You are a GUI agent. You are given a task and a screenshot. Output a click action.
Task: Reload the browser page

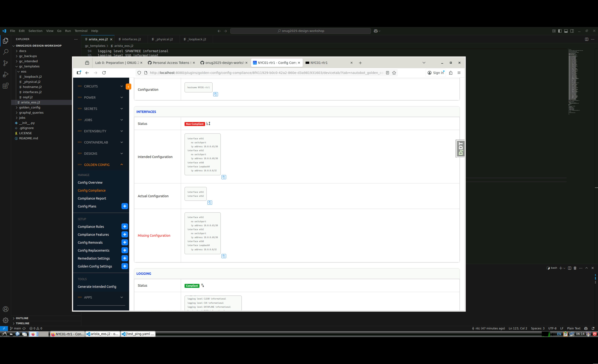(x=104, y=73)
